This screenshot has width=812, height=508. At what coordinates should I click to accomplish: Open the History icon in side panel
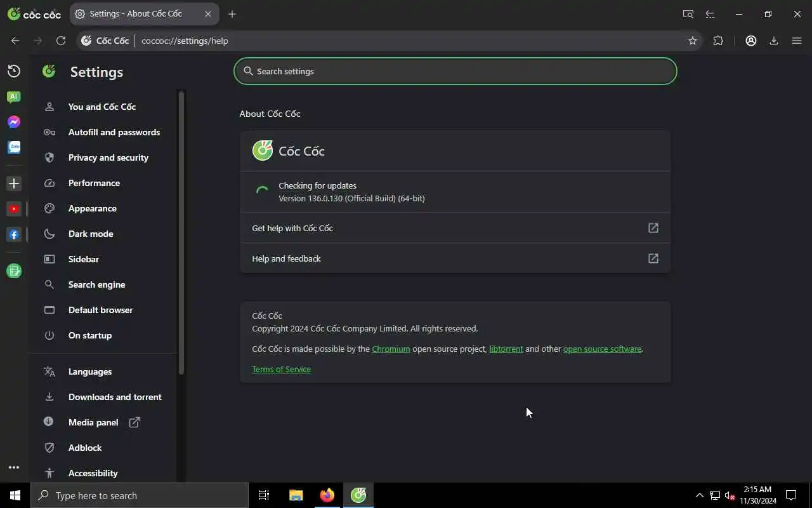coord(14,71)
